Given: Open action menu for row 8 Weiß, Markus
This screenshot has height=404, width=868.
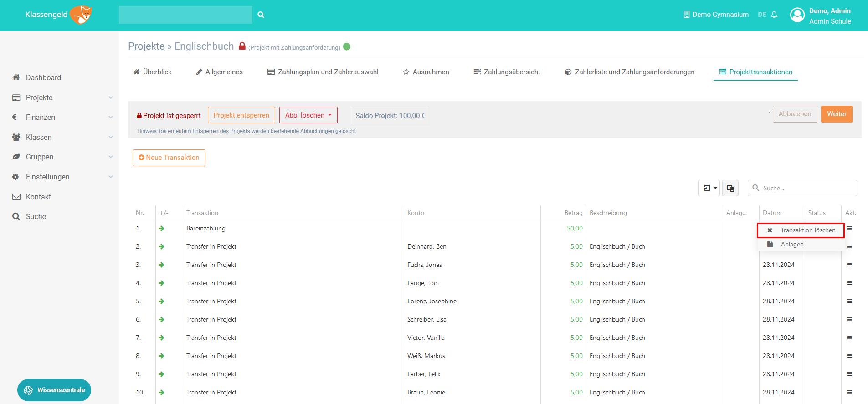Looking at the screenshot, I should click(x=850, y=356).
